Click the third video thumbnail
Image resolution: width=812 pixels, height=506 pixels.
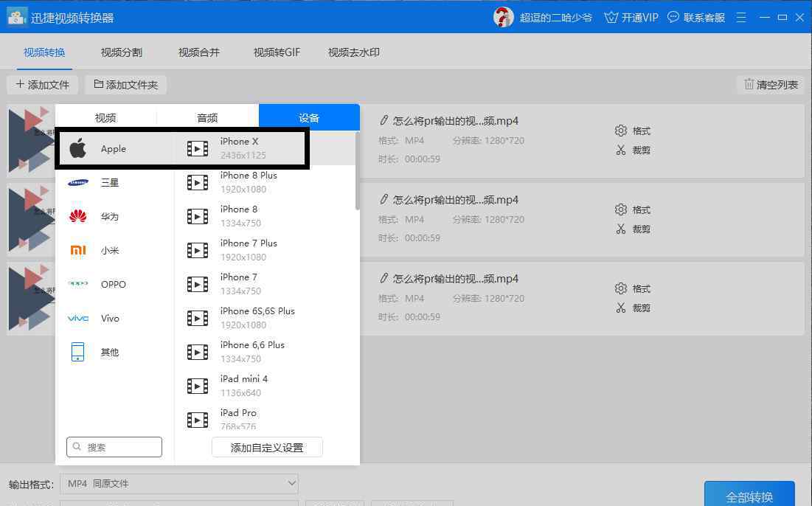32,298
